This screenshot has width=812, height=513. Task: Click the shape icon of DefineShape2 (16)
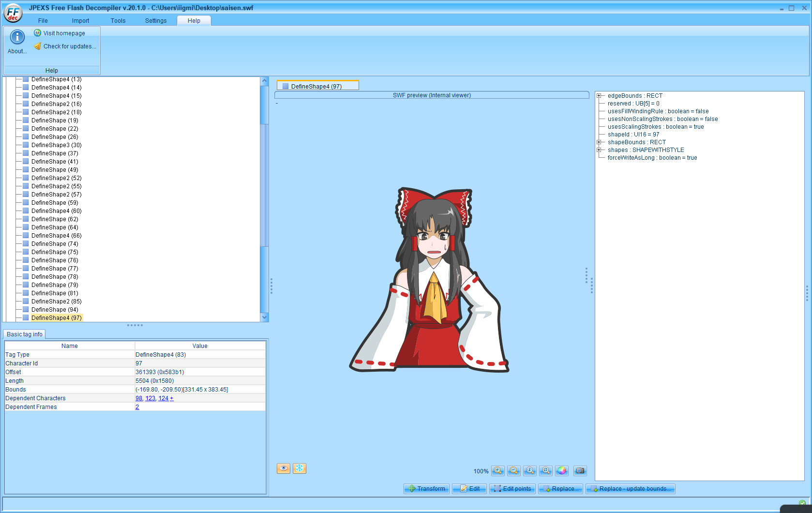coord(26,104)
